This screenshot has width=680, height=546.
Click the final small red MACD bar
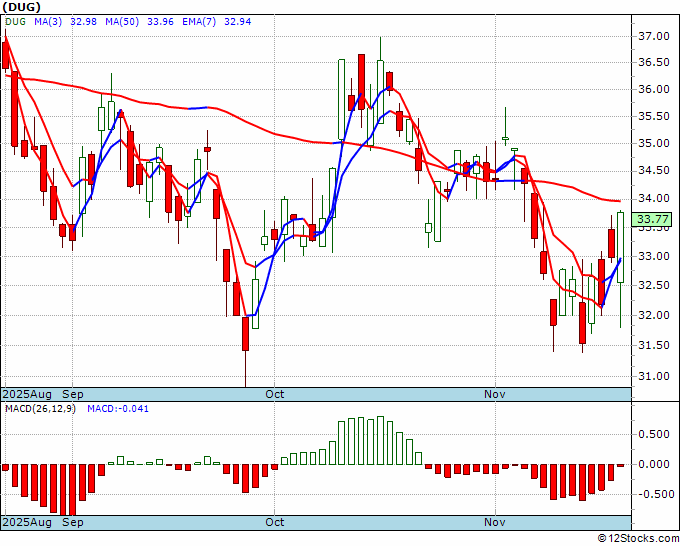tap(621, 466)
